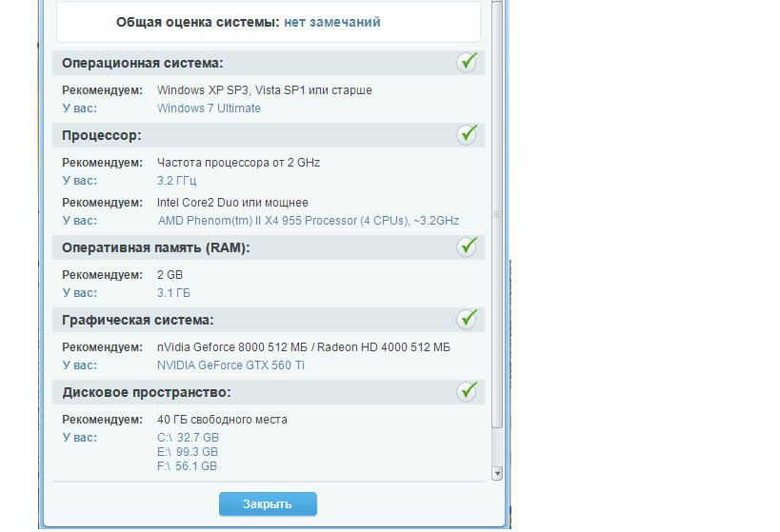This screenshot has height=532, width=780.
Task: Click the 'F:\ 56.1 GB' disk entry
Action: [x=187, y=466]
